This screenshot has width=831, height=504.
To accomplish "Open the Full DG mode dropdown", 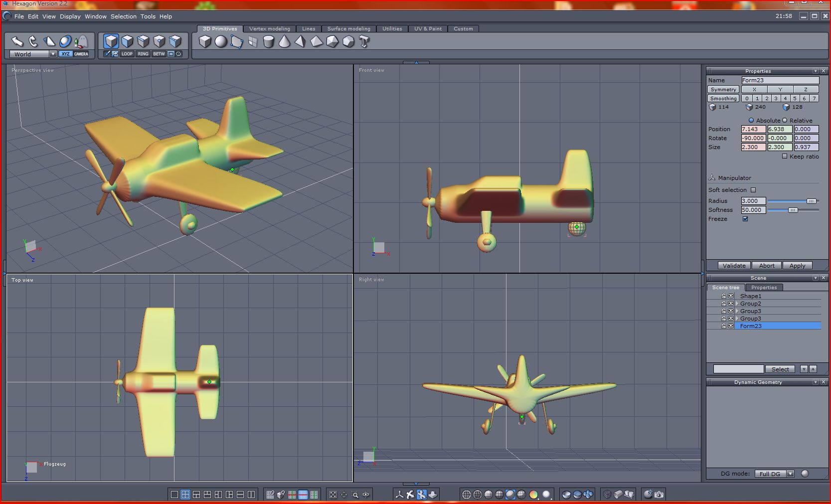I will (x=790, y=474).
